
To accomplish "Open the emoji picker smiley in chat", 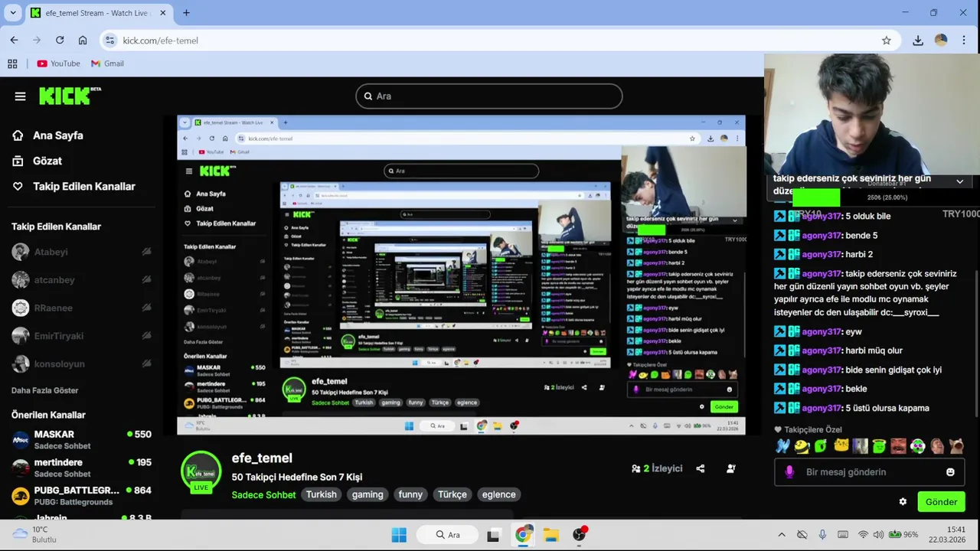I will pyautogui.click(x=950, y=472).
